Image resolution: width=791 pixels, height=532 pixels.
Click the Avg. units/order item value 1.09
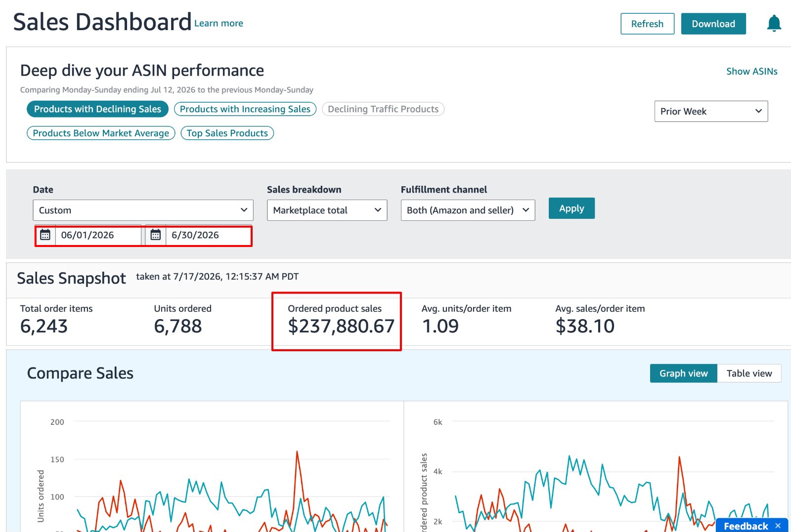click(x=440, y=326)
